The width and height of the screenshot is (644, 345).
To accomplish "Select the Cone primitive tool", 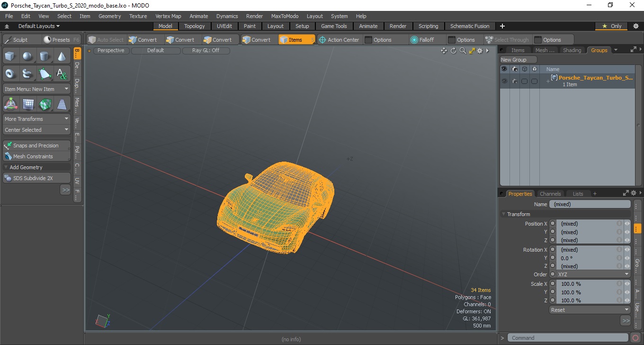I will [62, 57].
